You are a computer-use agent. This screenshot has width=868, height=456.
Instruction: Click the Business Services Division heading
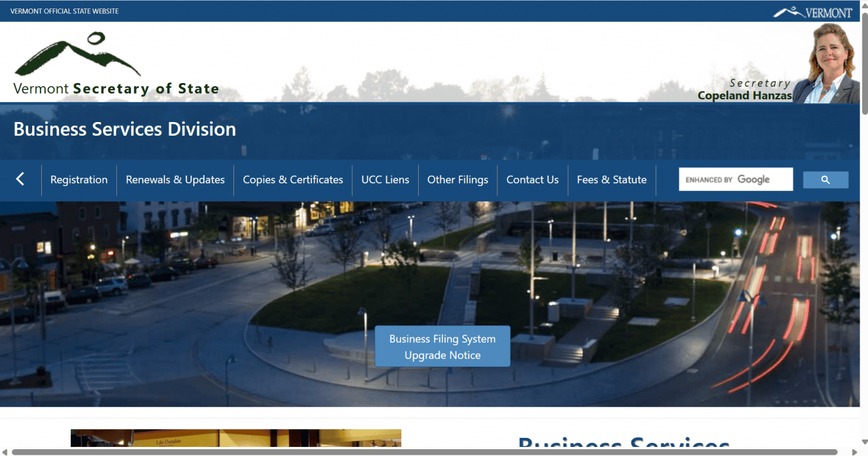point(125,129)
